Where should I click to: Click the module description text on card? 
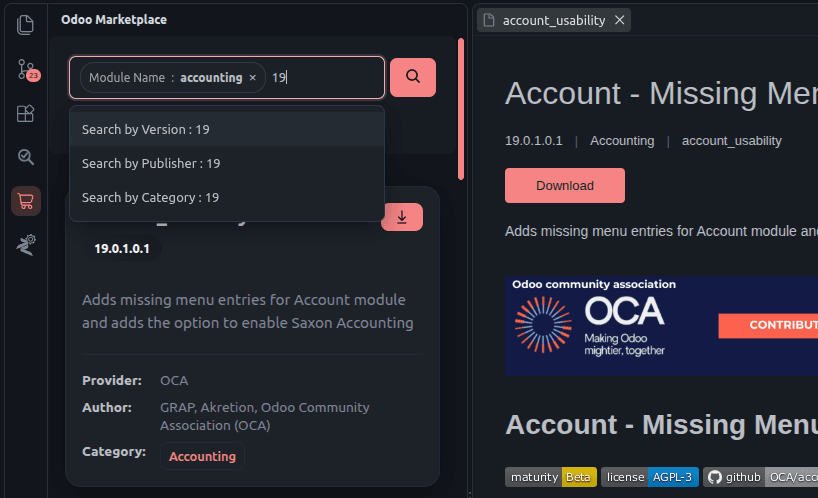[247, 311]
